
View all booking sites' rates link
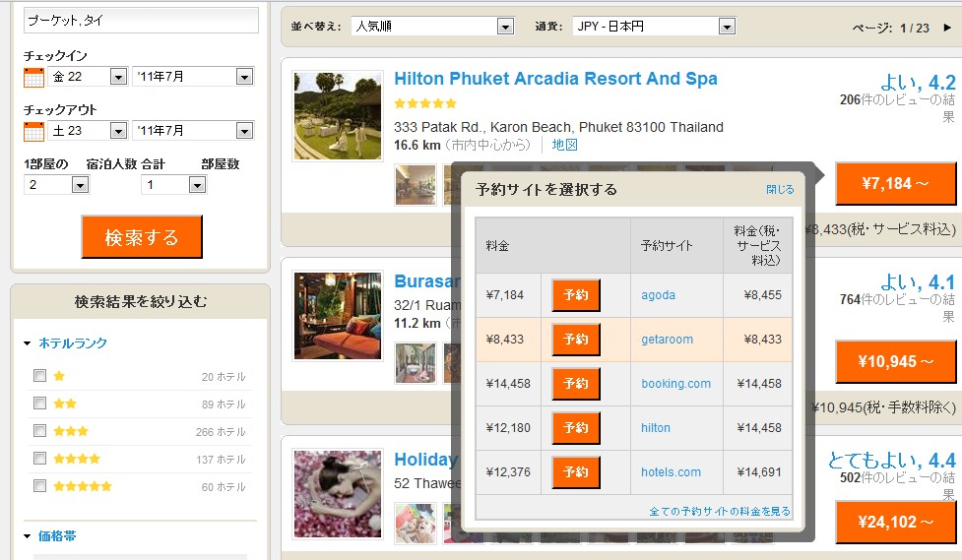tap(720, 512)
